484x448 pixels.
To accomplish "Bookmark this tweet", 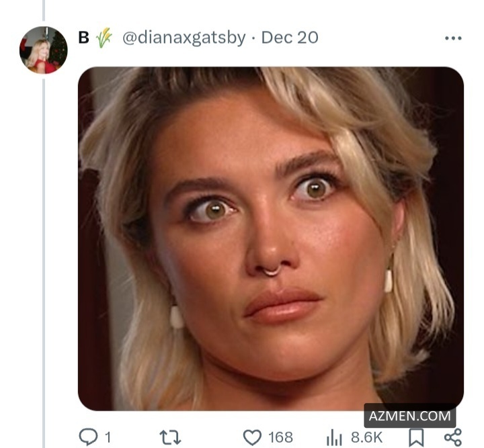I will coord(417,437).
